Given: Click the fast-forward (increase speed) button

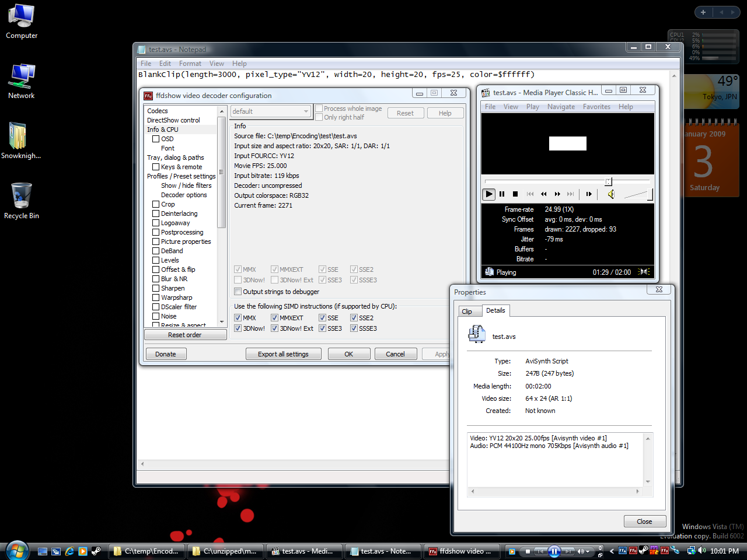Looking at the screenshot, I should point(557,194).
